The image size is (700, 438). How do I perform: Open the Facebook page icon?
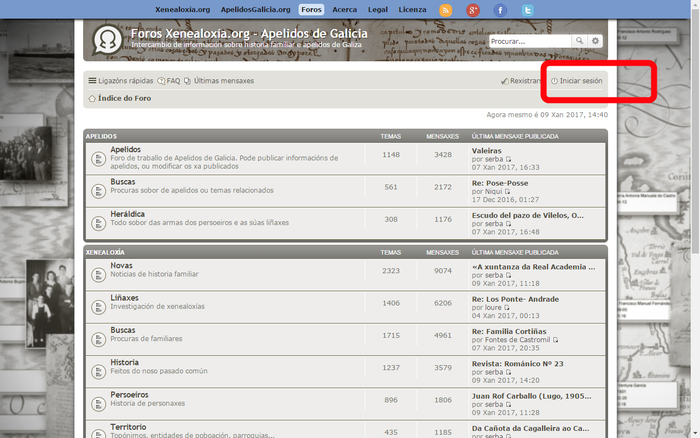pyautogui.click(x=500, y=10)
